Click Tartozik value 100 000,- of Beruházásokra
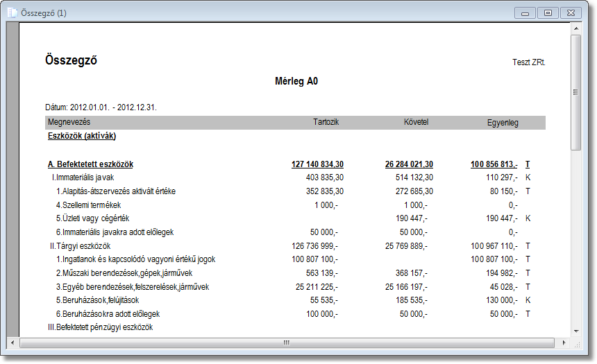The width and height of the screenshot is (597, 364). click(321, 314)
